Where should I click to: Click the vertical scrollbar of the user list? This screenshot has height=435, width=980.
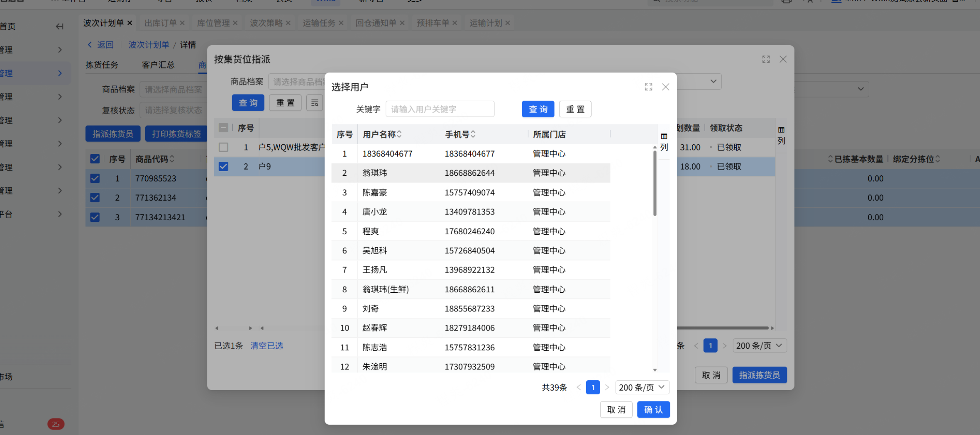[x=655, y=183]
